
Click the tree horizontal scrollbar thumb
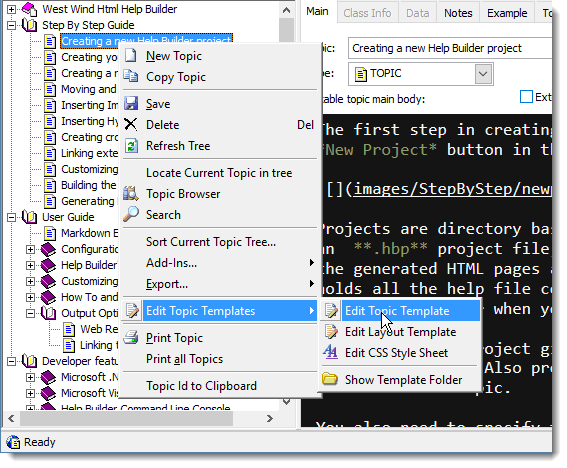pyautogui.click(x=126, y=418)
